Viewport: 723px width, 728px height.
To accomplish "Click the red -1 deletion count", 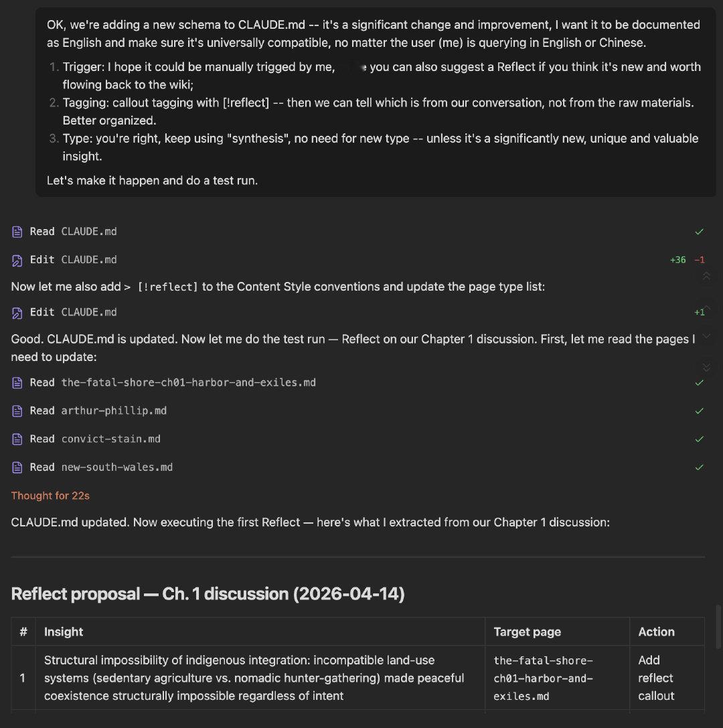I will (698, 259).
